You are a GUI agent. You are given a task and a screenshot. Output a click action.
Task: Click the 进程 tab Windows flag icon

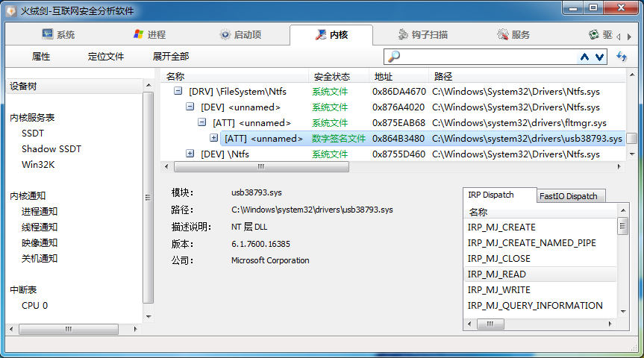(138, 34)
